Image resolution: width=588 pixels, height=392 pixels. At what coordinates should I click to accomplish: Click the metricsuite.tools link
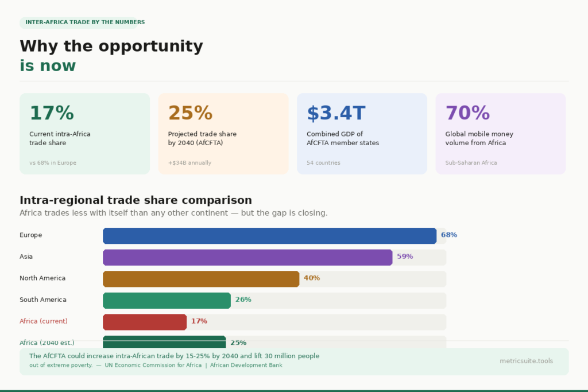click(526, 361)
